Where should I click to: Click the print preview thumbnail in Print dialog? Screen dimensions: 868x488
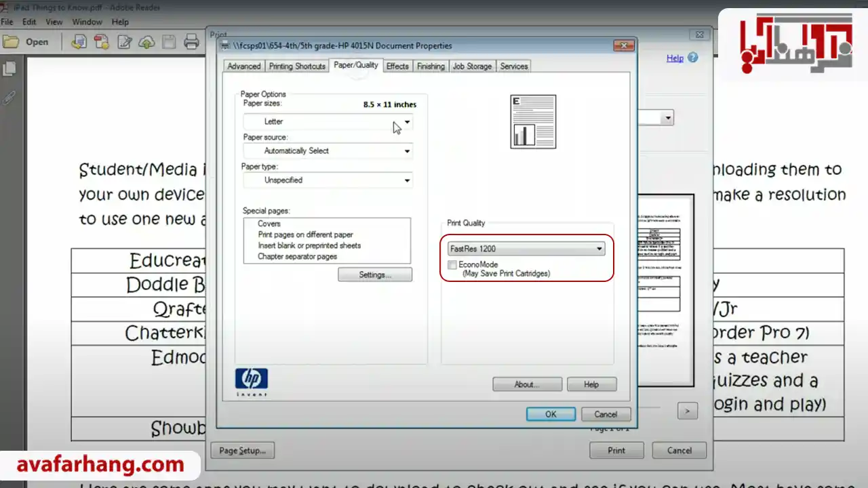(666, 291)
